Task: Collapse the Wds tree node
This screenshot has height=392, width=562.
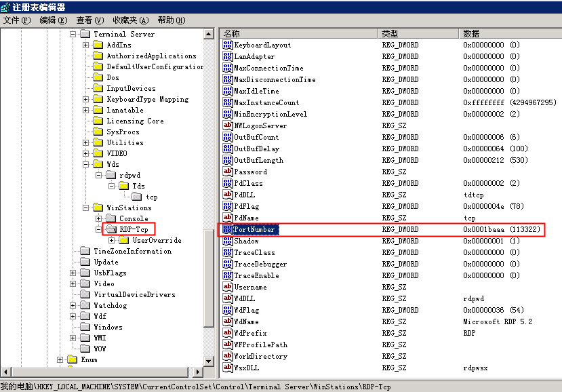Action: point(86,164)
